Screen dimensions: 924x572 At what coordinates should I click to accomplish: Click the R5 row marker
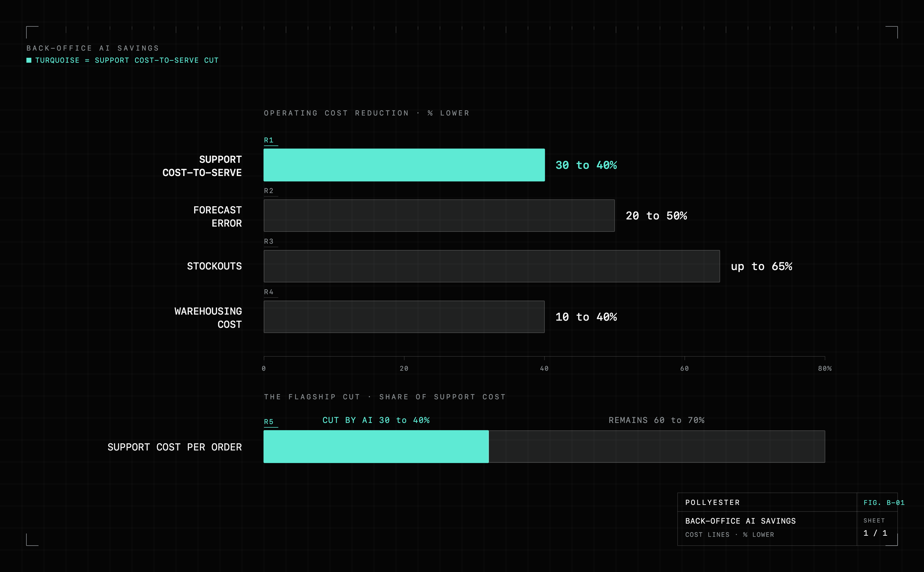click(x=269, y=422)
